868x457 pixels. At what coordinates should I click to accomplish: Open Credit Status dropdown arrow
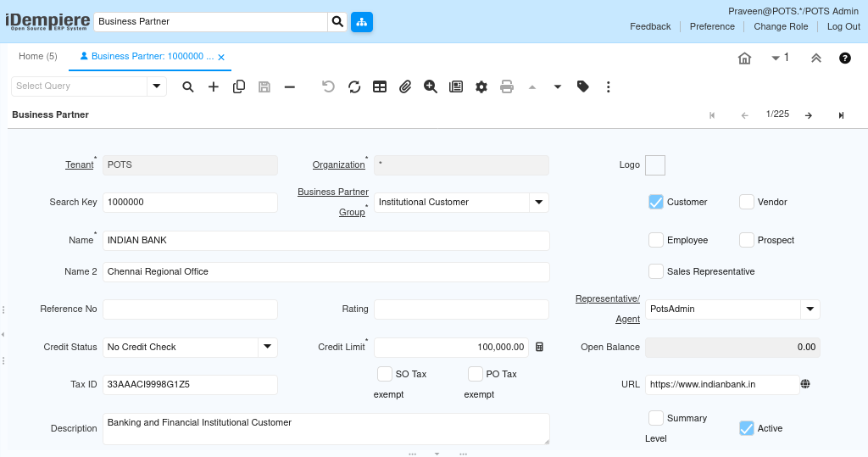click(x=267, y=347)
